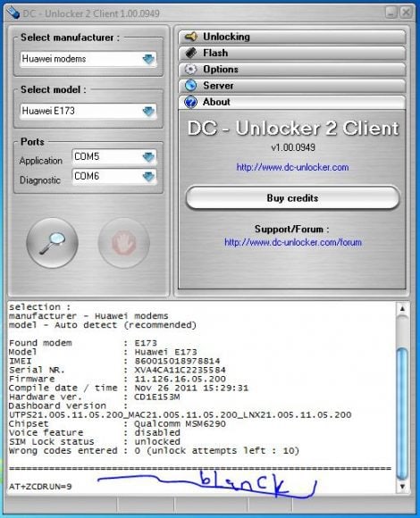Click the Buy credits button
Image resolution: width=420 pixels, height=518 pixels.
292,198
